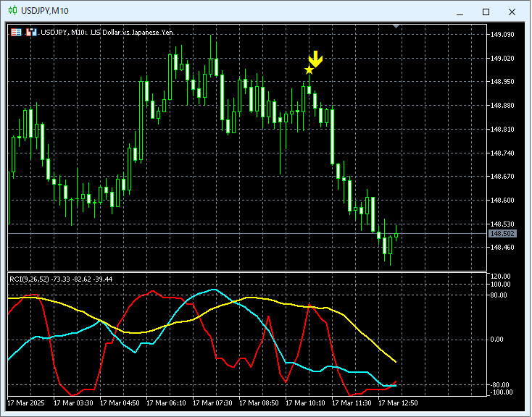
Task: Click the USDJPY,M10 window title text
Action: [45, 11]
